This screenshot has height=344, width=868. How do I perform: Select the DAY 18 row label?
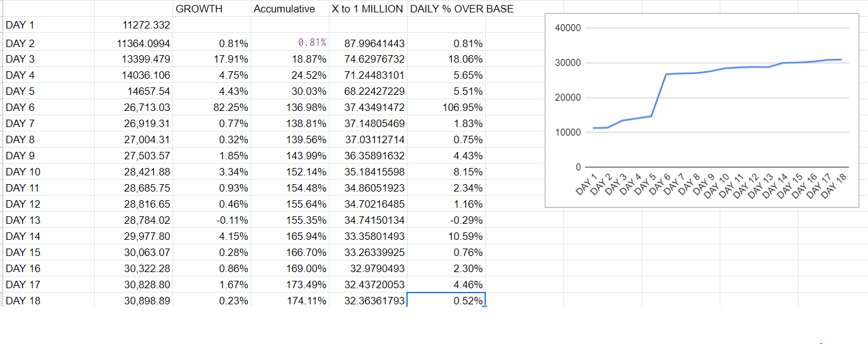tap(48, 301)
